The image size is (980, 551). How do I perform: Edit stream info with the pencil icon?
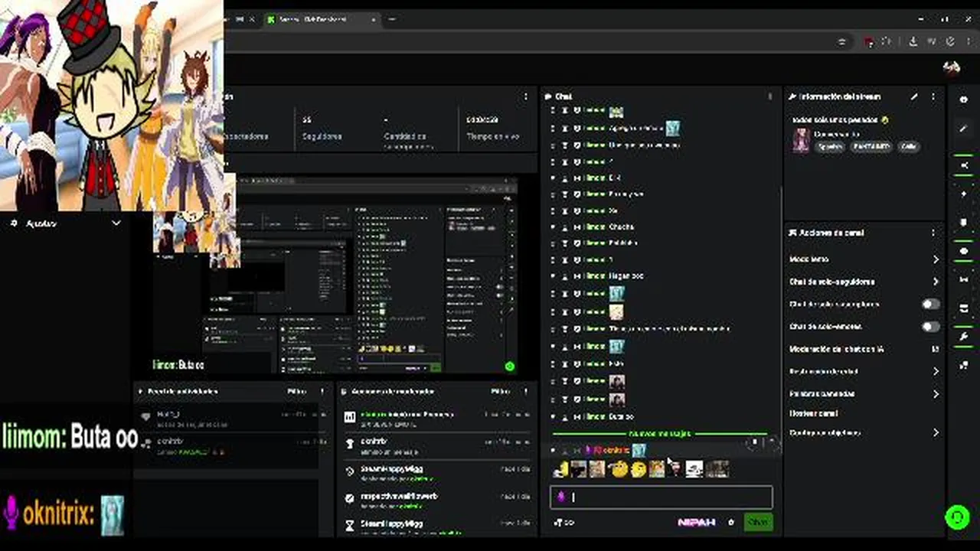coord(914,97)
